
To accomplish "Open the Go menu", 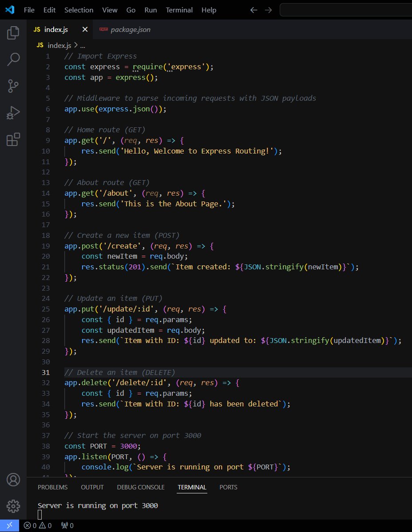I will [x=131, y=10].
